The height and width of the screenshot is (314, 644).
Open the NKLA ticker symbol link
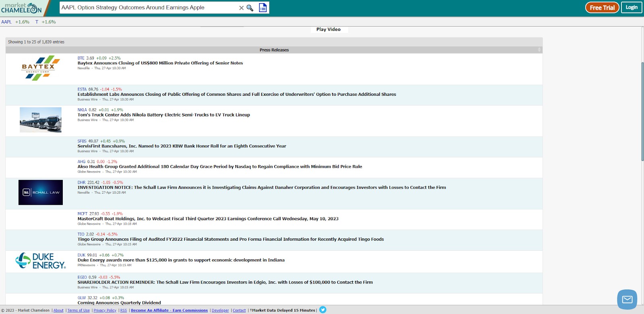(x=82, y=110)
